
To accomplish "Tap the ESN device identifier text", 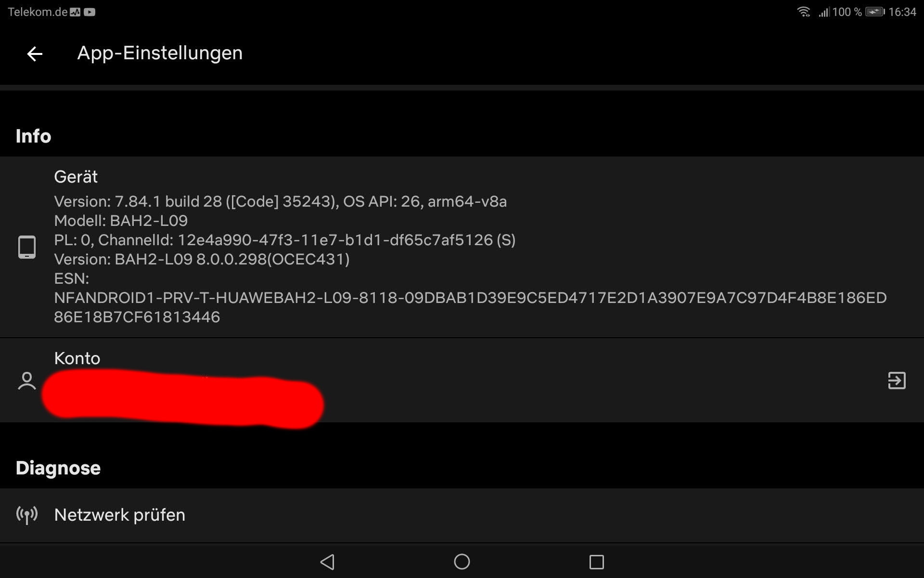I will [470, 298].
